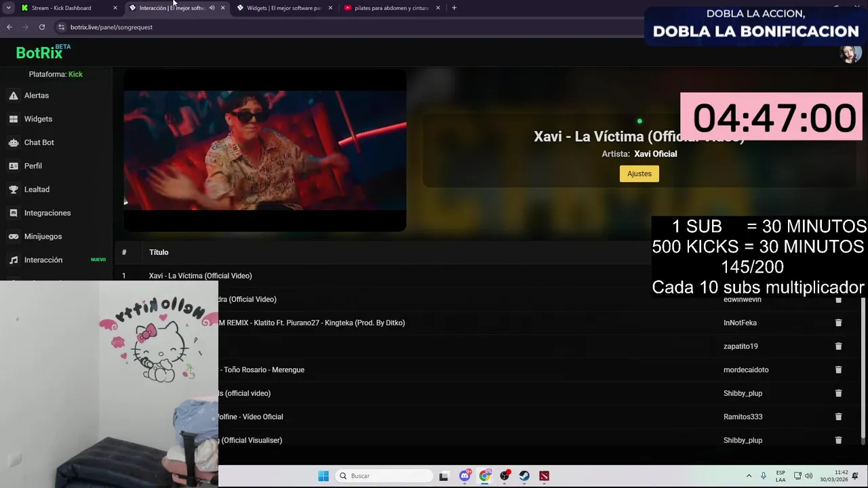The image size is (868, 488).
Task: Show hidden system tray icons
Action: [x=749, y=476]
